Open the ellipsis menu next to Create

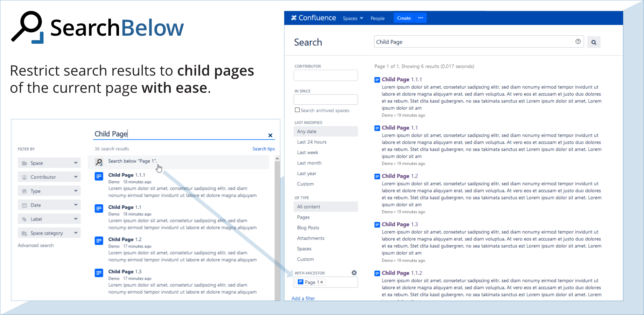point(421,18)
